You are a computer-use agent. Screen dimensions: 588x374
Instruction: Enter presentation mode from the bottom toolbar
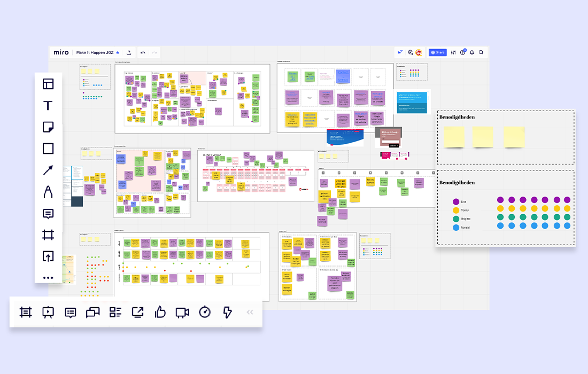48,312
